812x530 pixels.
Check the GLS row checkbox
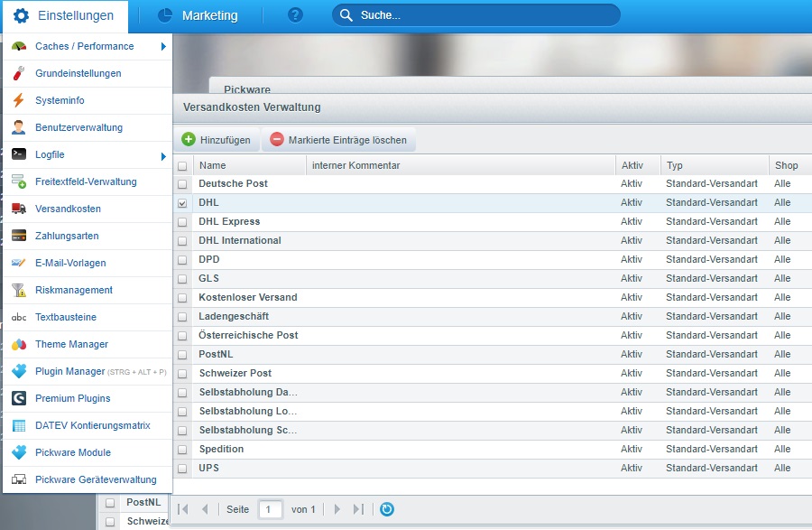click(x=182, y=279)
